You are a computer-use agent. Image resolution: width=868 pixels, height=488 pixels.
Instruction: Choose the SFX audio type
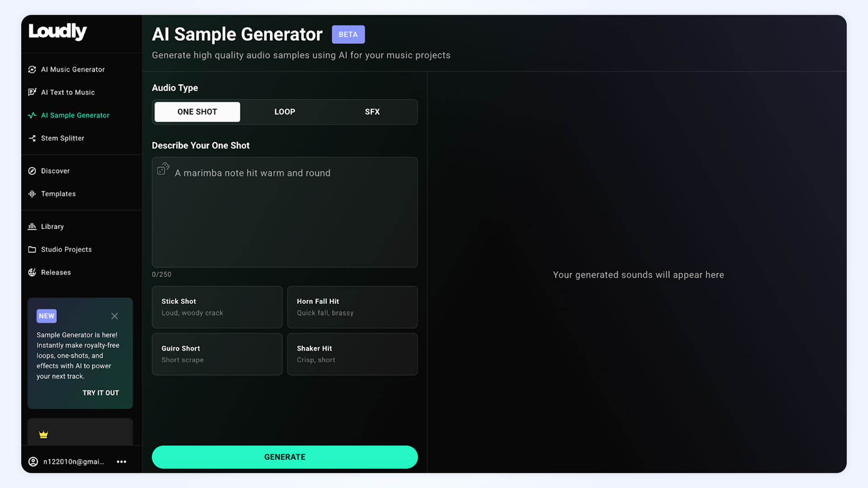pyautogui.click(x=372, y=112)
